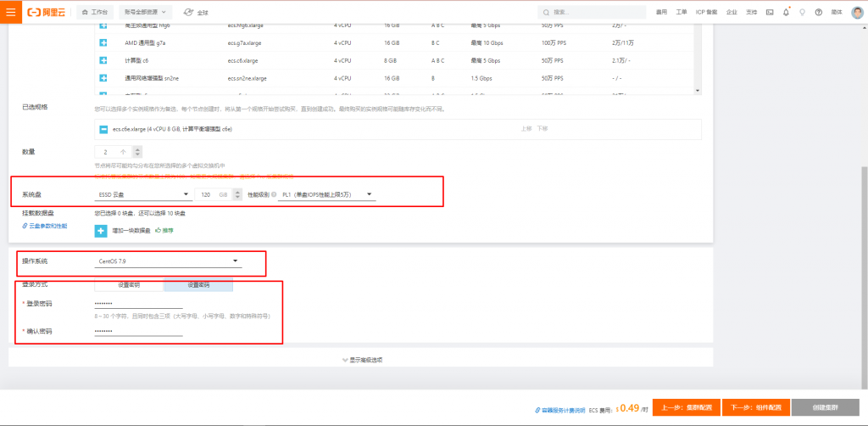Viewport: 868px width, 426px height.
Task: Click the 最高 10 Gbps bandwidth cell
Action: click(x=487, y=42)
